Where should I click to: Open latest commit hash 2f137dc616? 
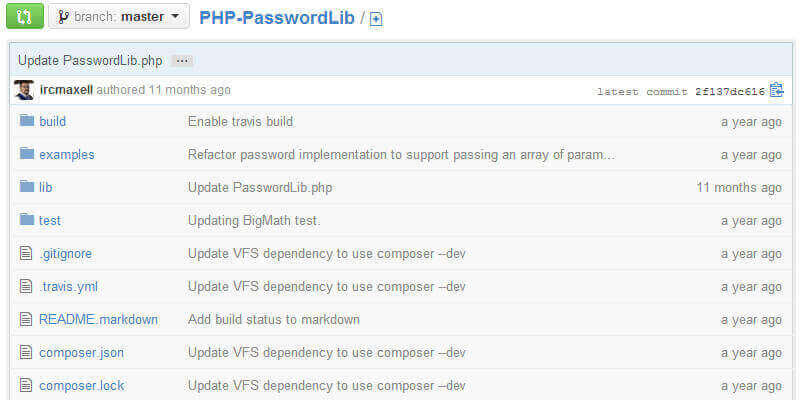point(729,91)
